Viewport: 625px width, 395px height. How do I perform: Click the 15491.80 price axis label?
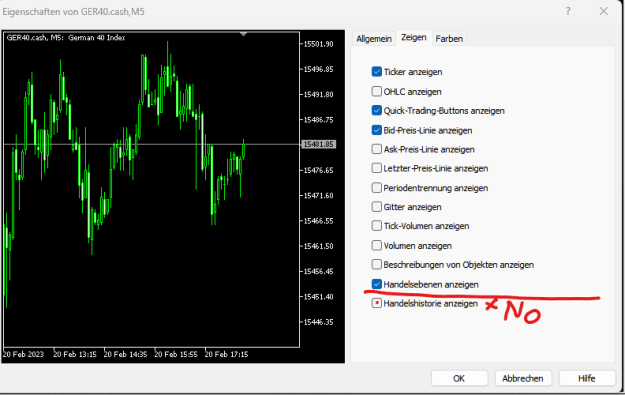pos(318,94)
